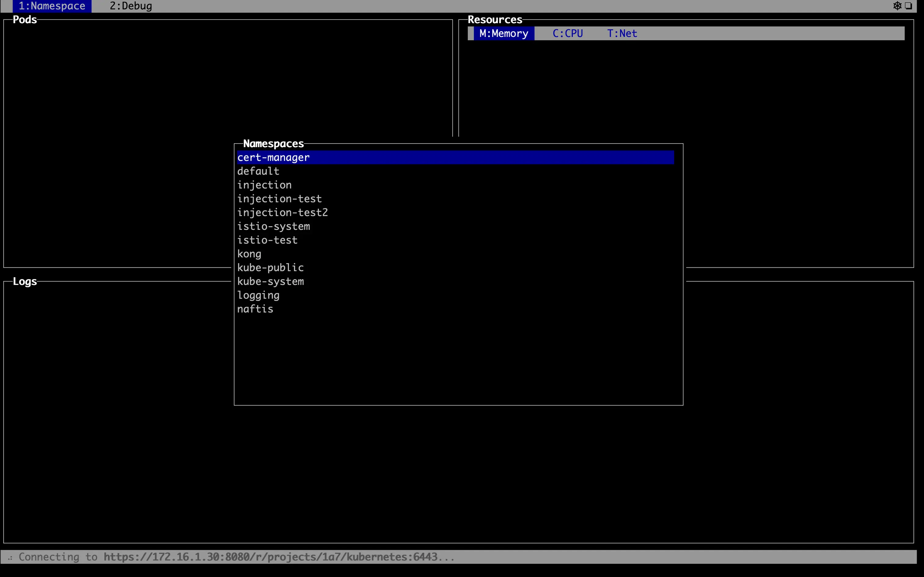Screen dimensions: 924x577
Task: Open the 2:Debug tab
Action: point(130,6)
